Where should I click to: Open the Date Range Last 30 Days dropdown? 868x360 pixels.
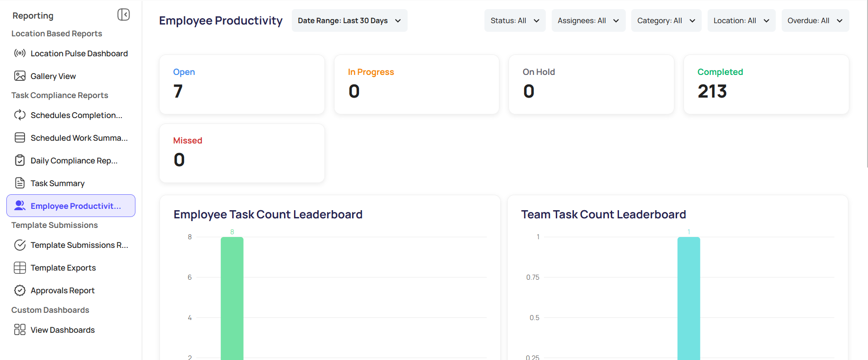click(349, 20)
